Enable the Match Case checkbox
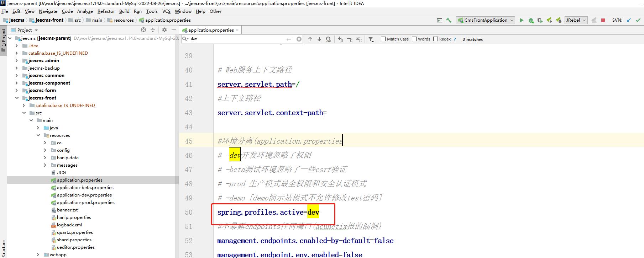This screenshot has width=644, height=258. tap(383, 39)
